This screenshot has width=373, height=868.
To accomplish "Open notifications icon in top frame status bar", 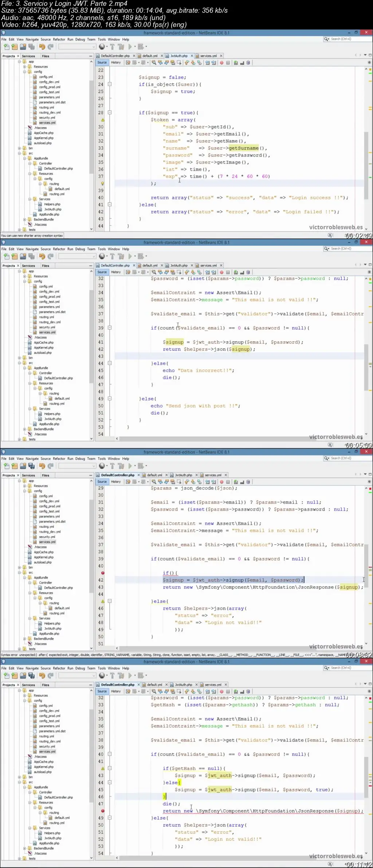I will tap(330, 235).
